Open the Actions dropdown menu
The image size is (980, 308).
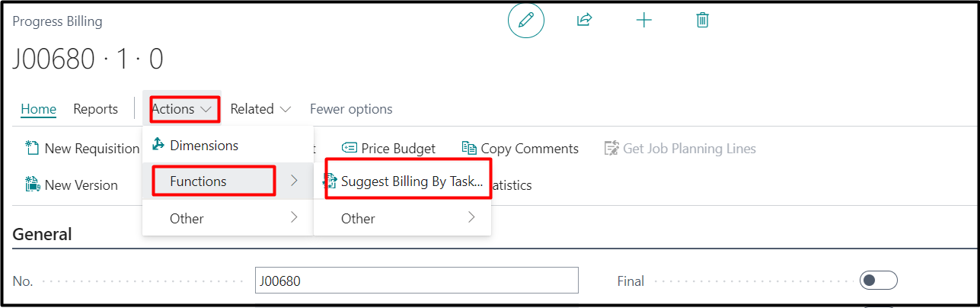[181, 109]
